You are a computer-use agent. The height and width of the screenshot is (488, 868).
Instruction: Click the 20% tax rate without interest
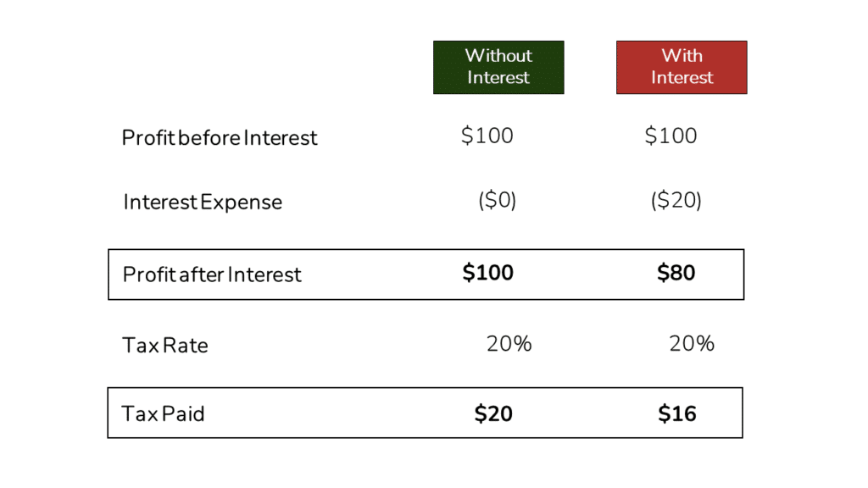tap(509, 344)
